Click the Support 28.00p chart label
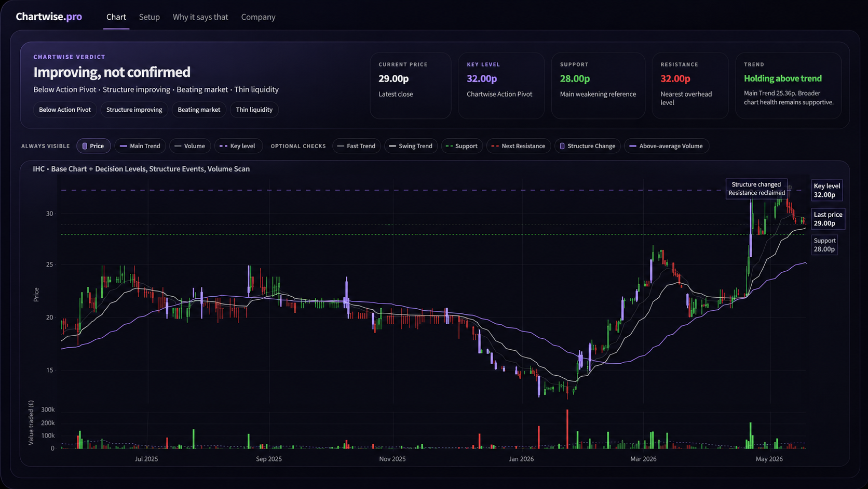The height and width of the screenshot is (489, 868). coord(824,245)
